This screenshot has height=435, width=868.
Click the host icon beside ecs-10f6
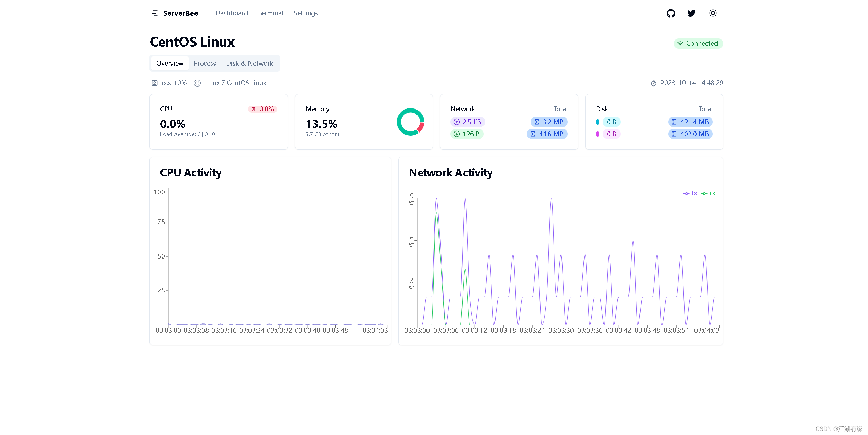155,83
